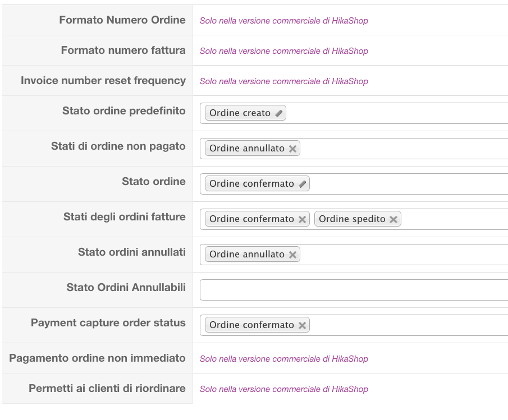This screenshot has width=508, height=420.
Task: Click commercial version note for Formato Numero Ordine
Action: [x=283, y=21]
